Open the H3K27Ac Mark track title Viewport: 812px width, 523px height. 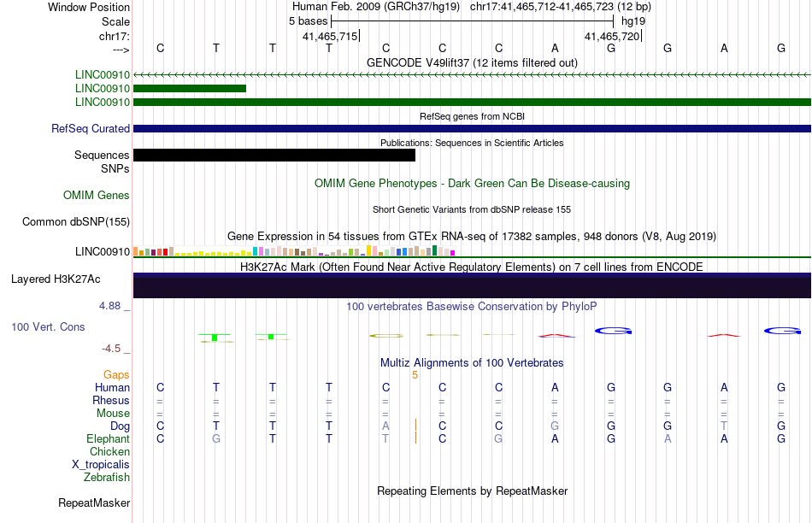(472, 267)
